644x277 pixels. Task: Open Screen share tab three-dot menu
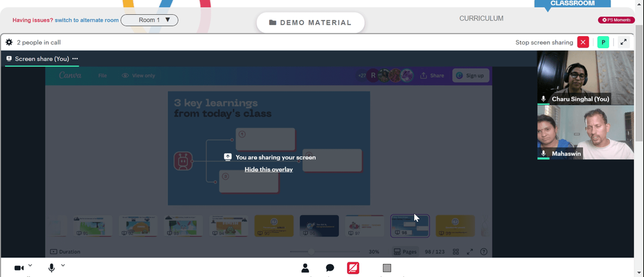click(x=75, y=59)
